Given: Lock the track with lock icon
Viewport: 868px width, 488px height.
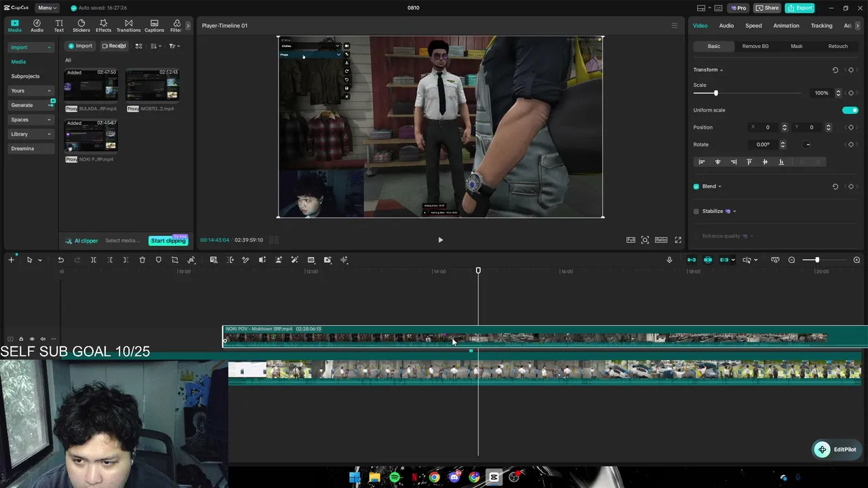Looking at the screenshot, I should (21, 339).
